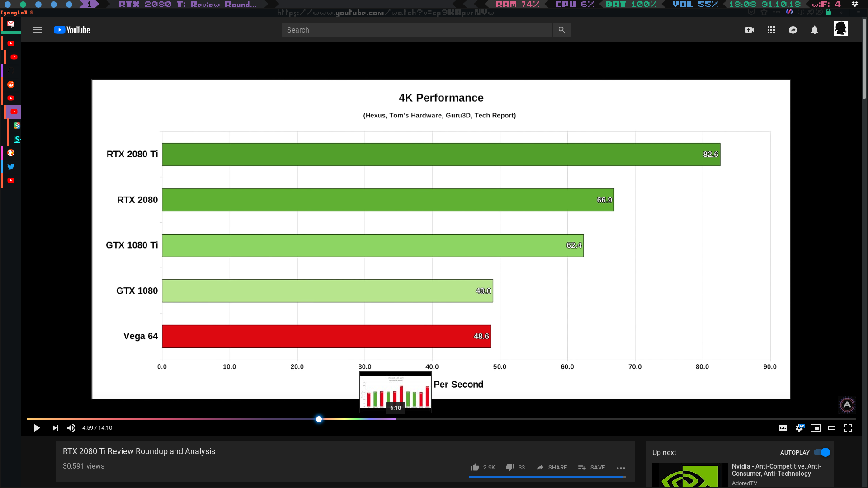Switch to the Reddit sidebar tab
868x488 pixels.
coord(11,84)
